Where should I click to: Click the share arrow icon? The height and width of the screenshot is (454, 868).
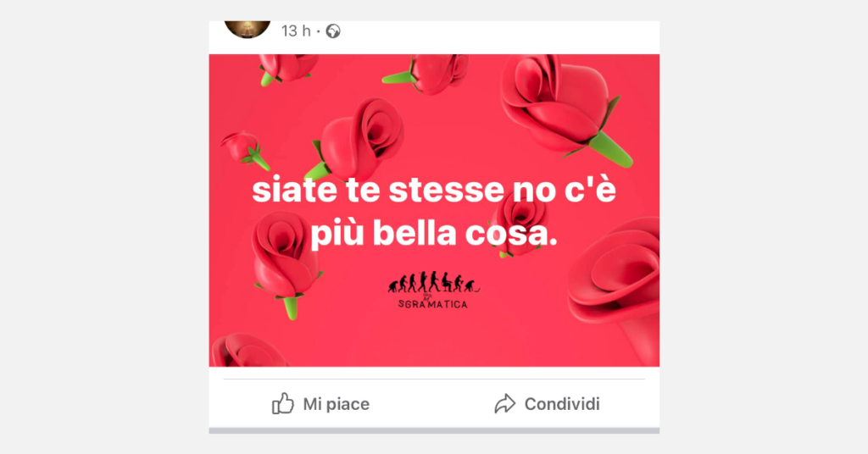[x=505, y=404]
